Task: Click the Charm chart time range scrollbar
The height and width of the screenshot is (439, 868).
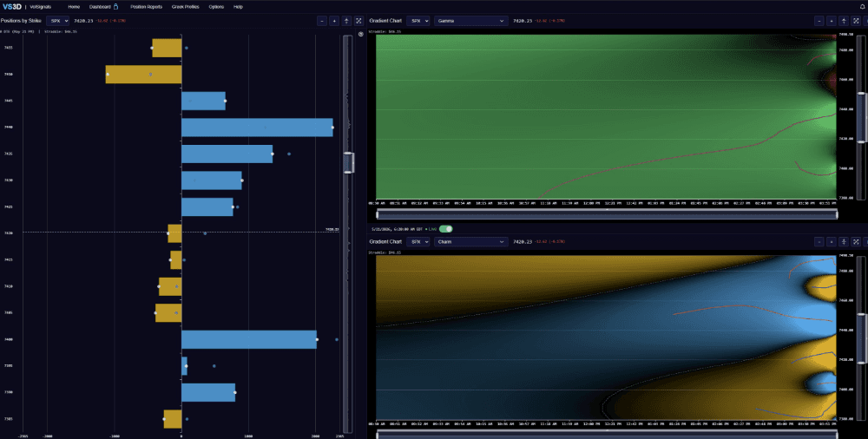Action: [607, 436]
